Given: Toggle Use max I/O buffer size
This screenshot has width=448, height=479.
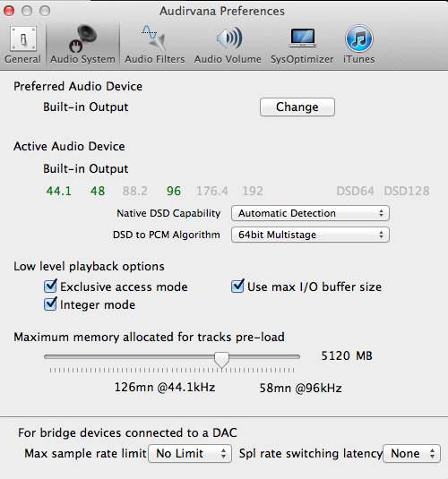Looking at the screenshot, I should click(x=237, y=287).
